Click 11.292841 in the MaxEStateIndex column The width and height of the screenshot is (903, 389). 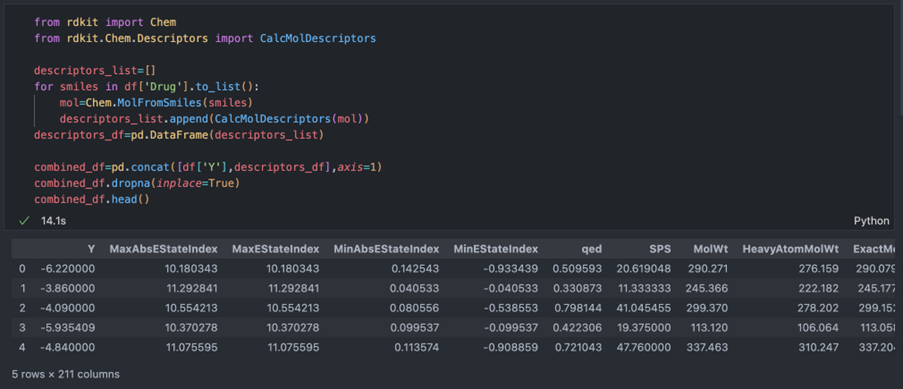[293, 288]
